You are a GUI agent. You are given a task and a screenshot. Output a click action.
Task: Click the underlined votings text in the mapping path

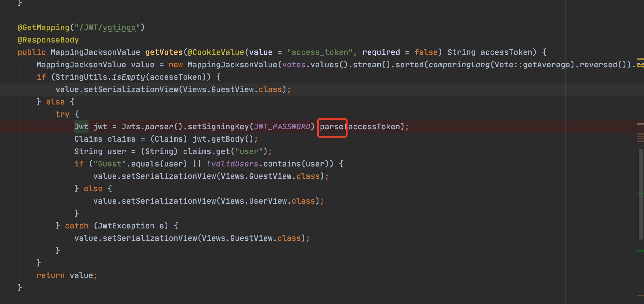(119, 28)
